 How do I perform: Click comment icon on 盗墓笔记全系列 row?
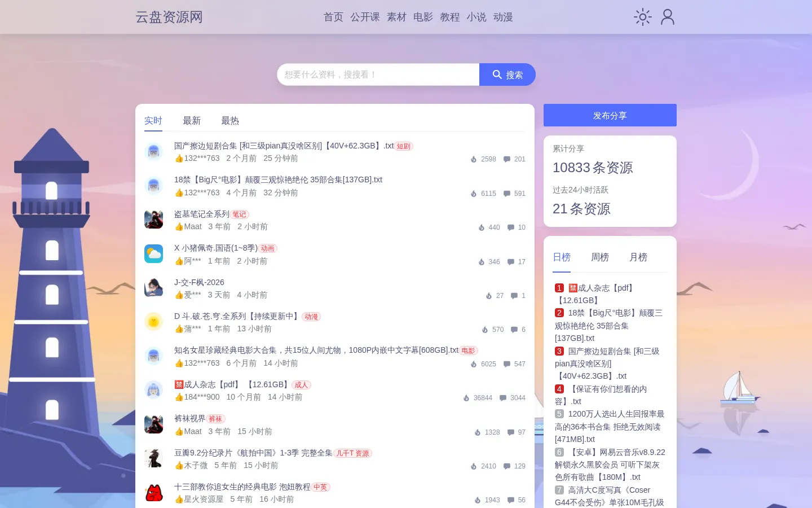coord(510,227)
